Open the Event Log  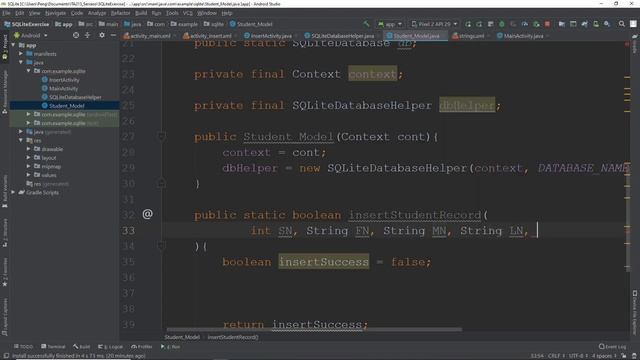click(x=612, y=347)
